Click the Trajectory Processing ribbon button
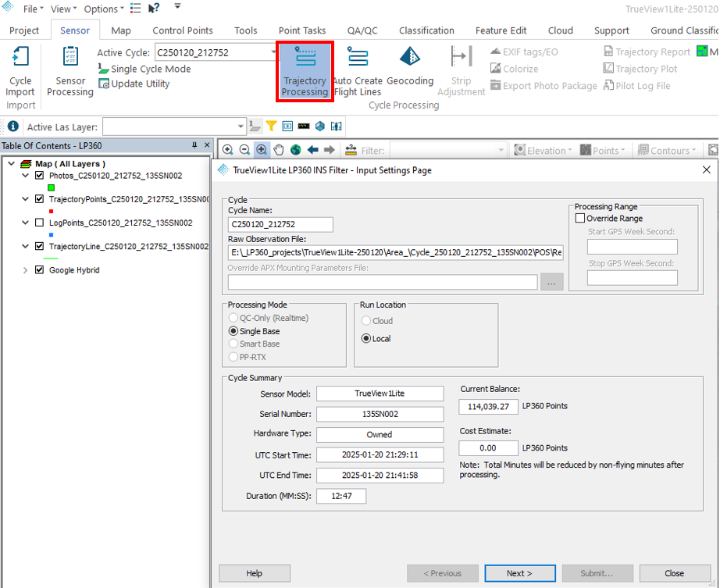The image size is (720, 588). 305,72
